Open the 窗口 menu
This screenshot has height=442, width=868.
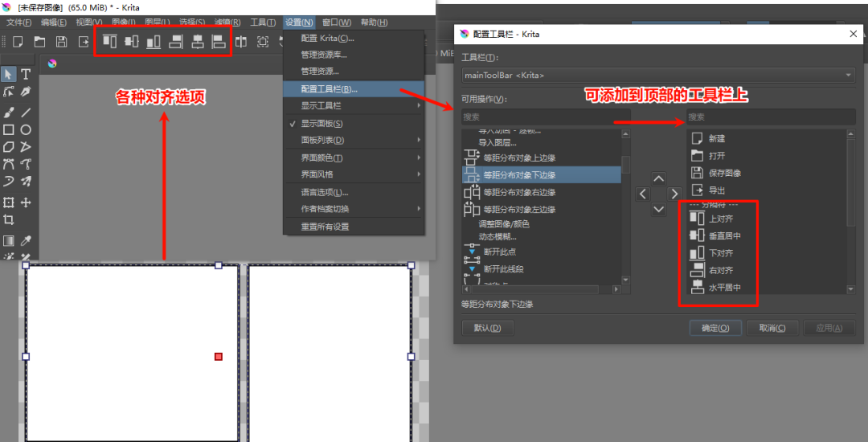[337, 23]
